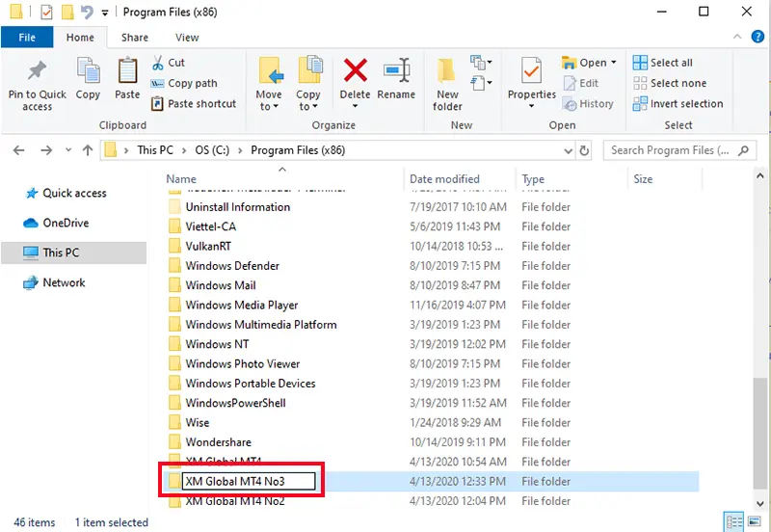Sort by the Type column header
The width and height of the screenshot is (771, 532).
tap(533, 179)
